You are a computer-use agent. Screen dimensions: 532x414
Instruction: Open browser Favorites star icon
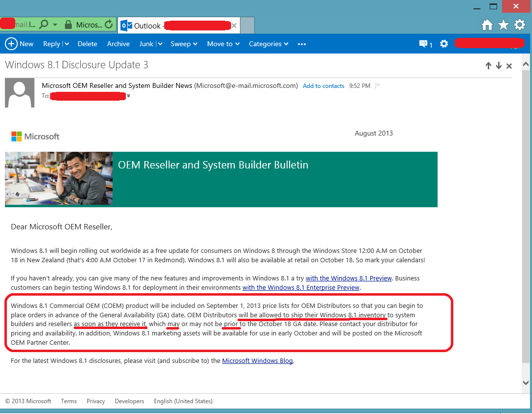pos(503,25)
